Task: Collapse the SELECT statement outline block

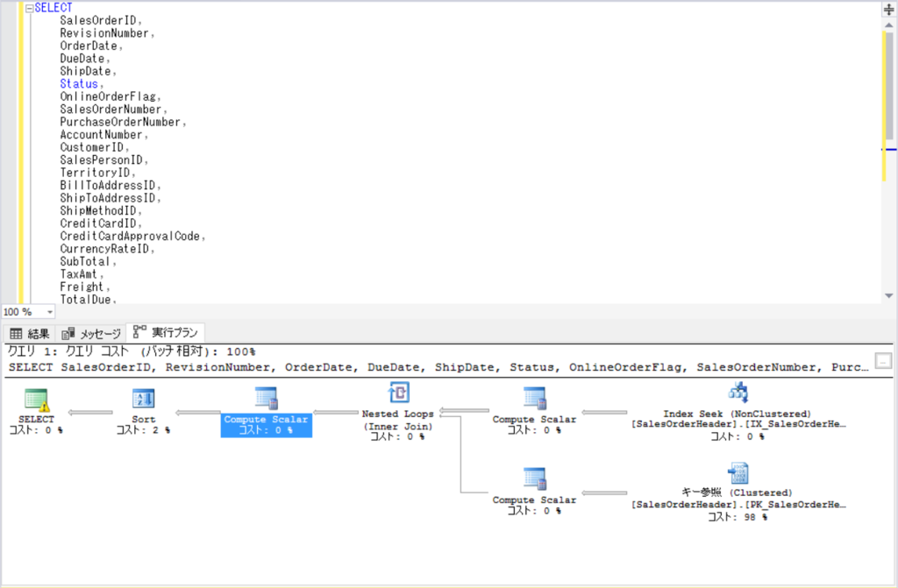Action: (x=29, y=9)
